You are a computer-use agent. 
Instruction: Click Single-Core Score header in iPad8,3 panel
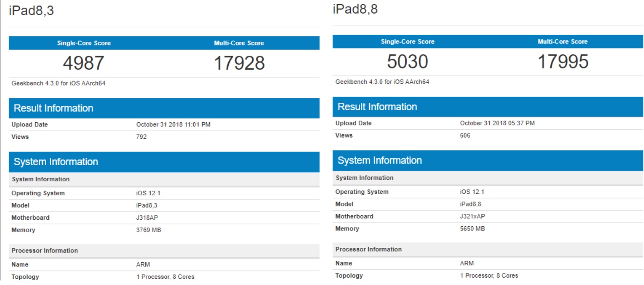(x=84, y=43)
